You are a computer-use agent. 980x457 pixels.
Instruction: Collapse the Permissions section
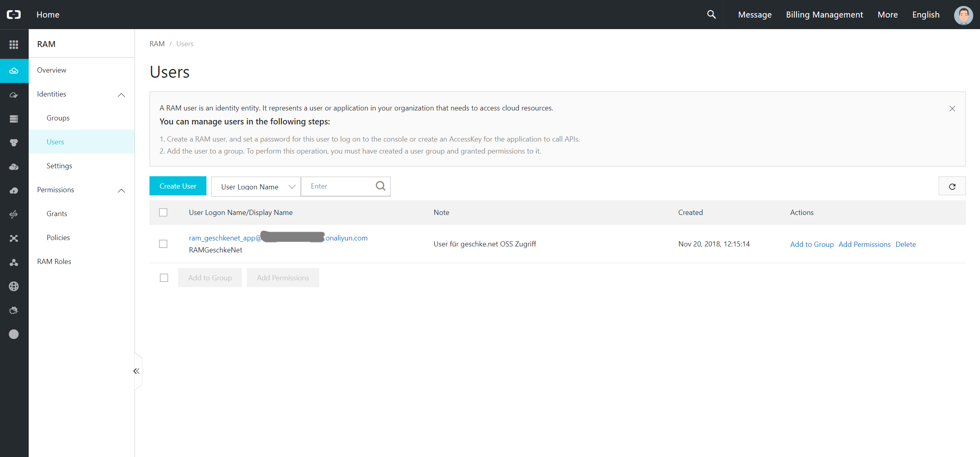tap(122, 191)
